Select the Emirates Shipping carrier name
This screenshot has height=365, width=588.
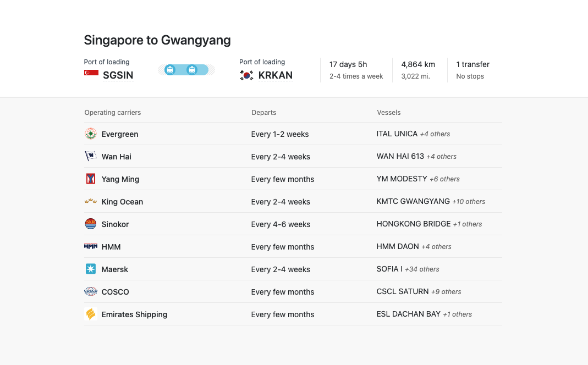click(x=134, y=314)
